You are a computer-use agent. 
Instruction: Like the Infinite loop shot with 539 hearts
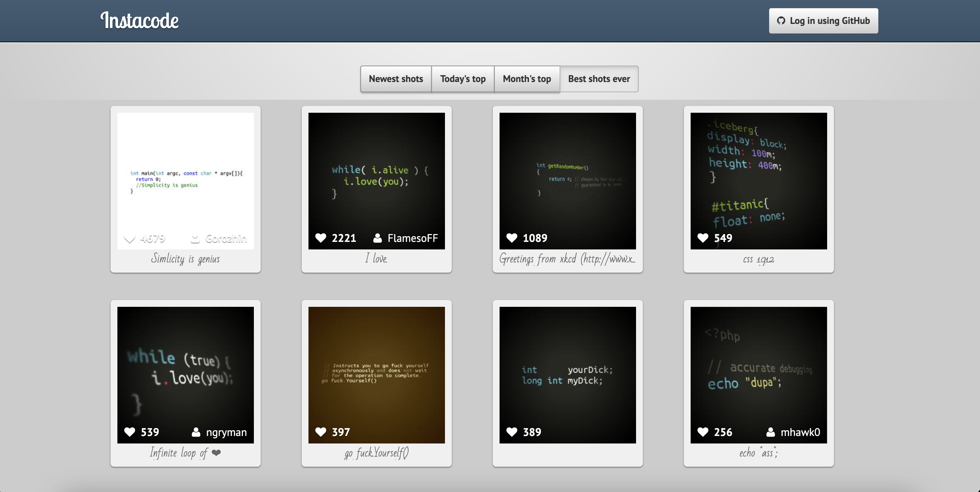tap(130, 432)
